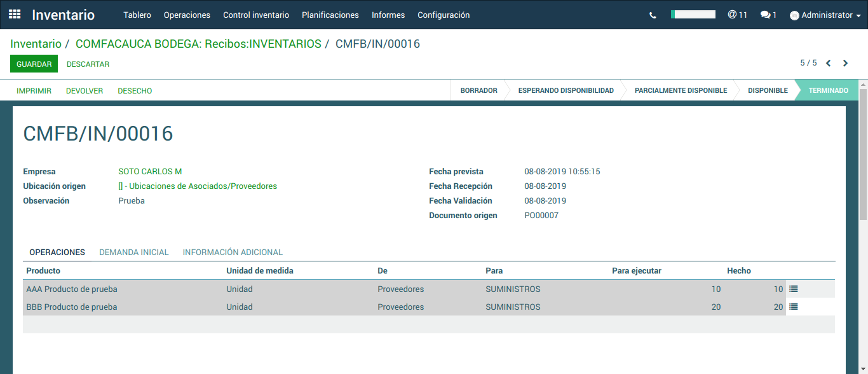Click the progress bar in top bar
The width and height of the screenshot is (868, 374).
click(693, 15)
